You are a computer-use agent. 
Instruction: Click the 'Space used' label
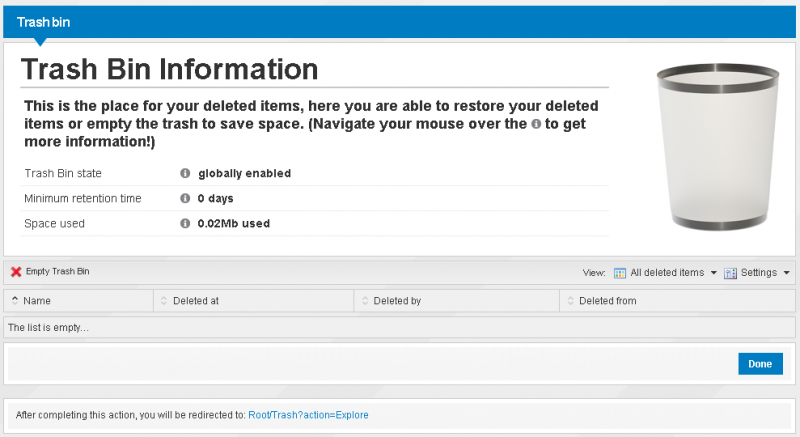[55, 223]
